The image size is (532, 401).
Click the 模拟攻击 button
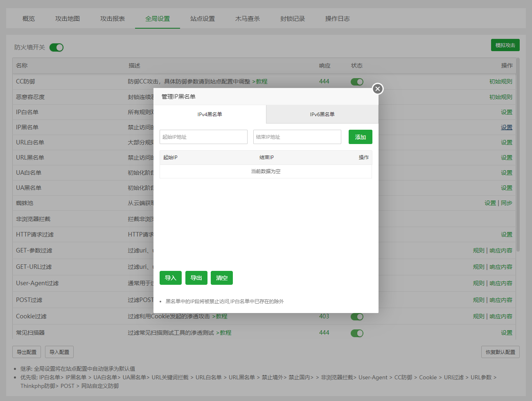pyautogui.click(x=505, y=45)
